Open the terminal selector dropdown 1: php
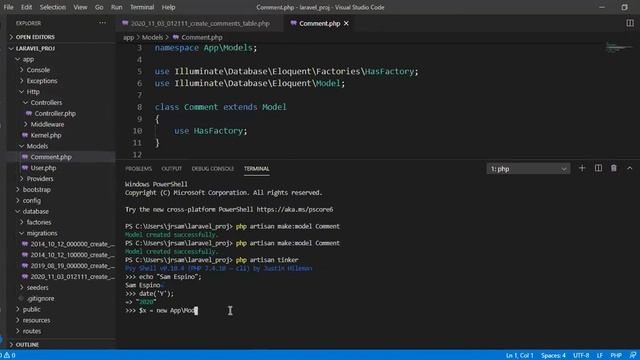 [x=528, y=169]
